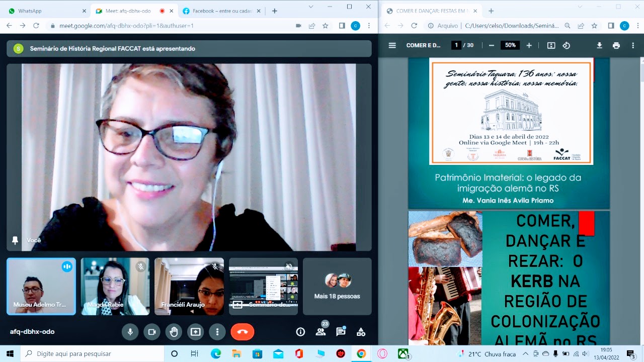Toggle the camera in Meet
This screenshot has width=644, height=362.
click(x=151, y=332)
